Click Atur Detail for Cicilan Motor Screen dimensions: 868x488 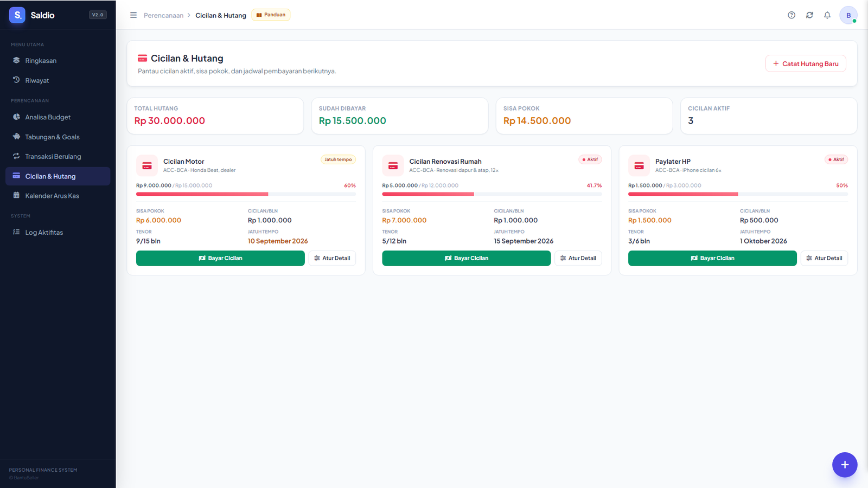332,258
